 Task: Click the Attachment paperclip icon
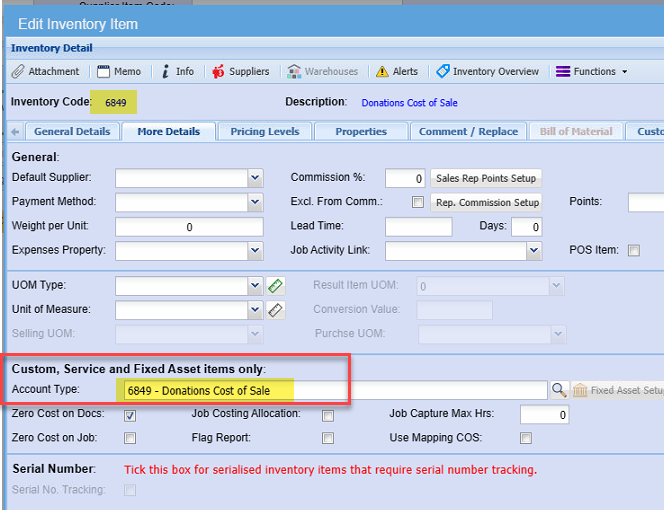pos(17,72)
